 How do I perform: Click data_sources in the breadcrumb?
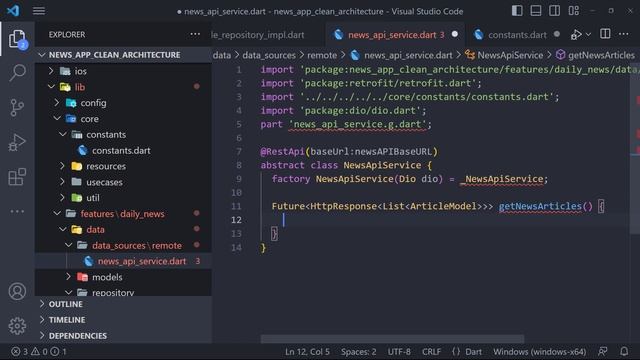269,55
